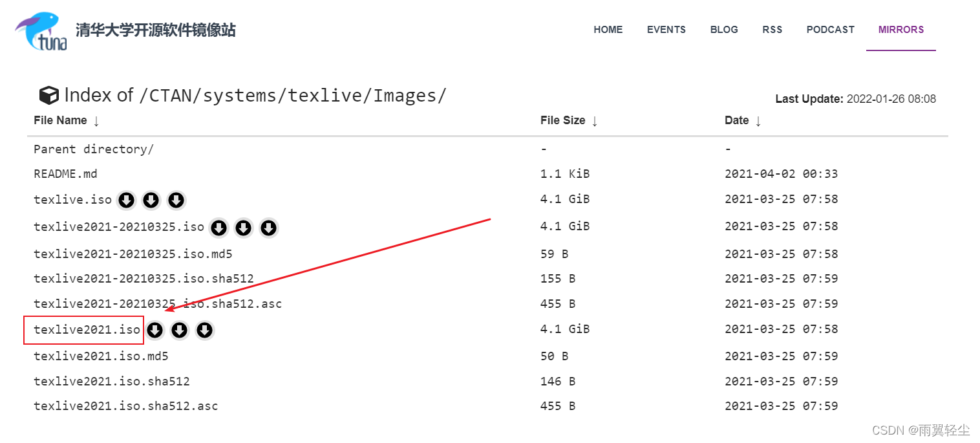Viewport: 980px width, 443px height.
Task: Click third download icon for texlive2021-20210325.iso
Action: click(x=268, y=228)
